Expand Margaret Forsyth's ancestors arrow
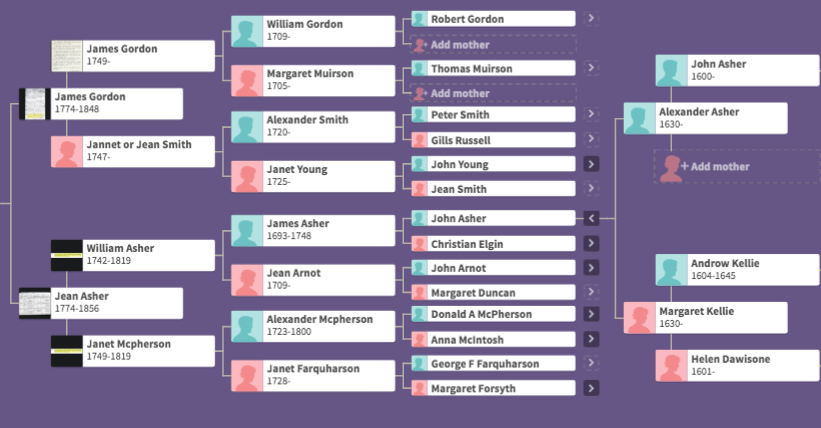 pyautogui.click(x=591, y=388)
